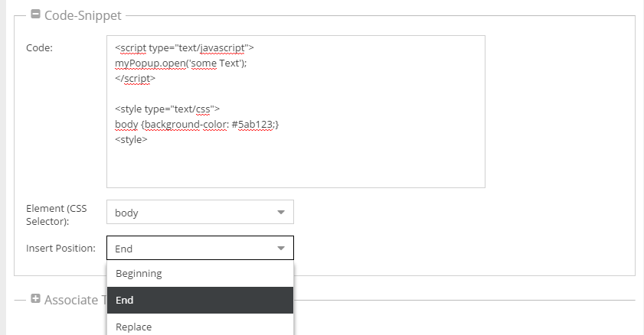The height and width of the screenshot is (335, 644).
Task: Click the "Code:" field label
Action: [x=39, y=47]
